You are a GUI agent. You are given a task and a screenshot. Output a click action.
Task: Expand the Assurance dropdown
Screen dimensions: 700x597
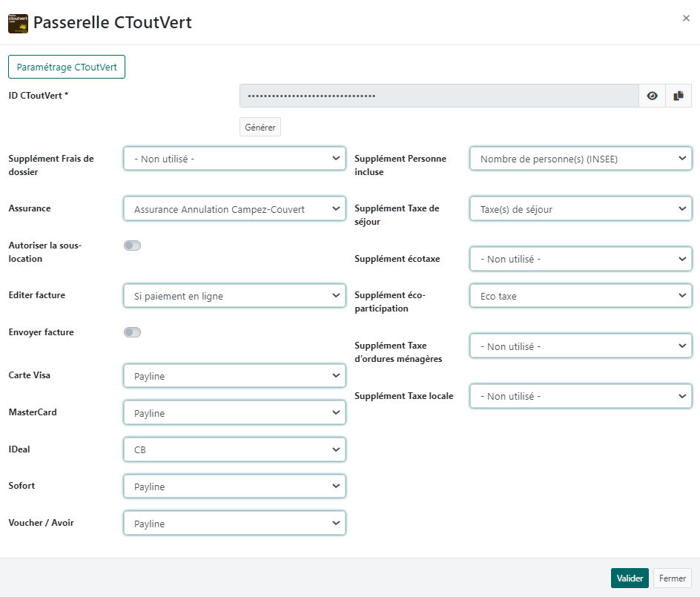234,209
